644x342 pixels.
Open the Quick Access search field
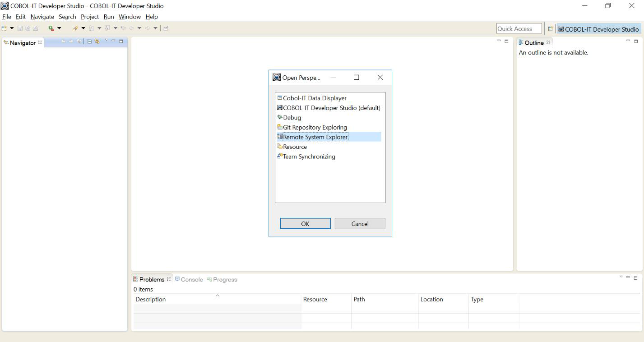[x=518, y=28]
